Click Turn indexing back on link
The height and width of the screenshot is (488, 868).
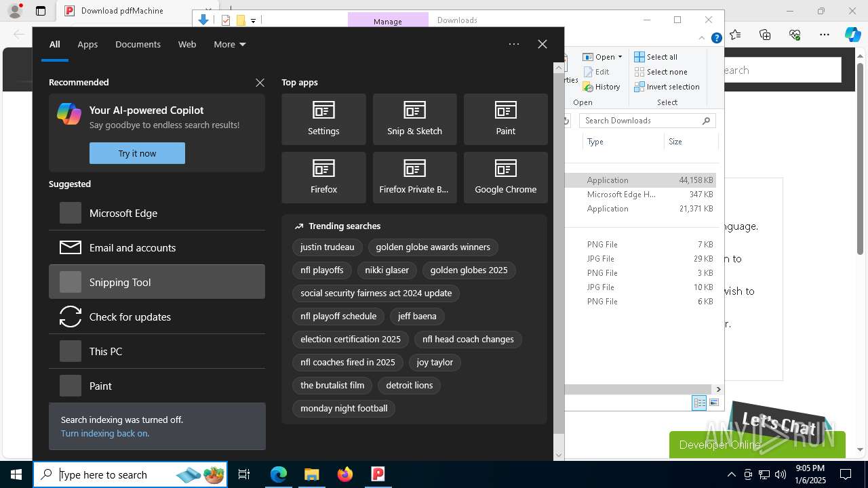(x=105, y=433)
